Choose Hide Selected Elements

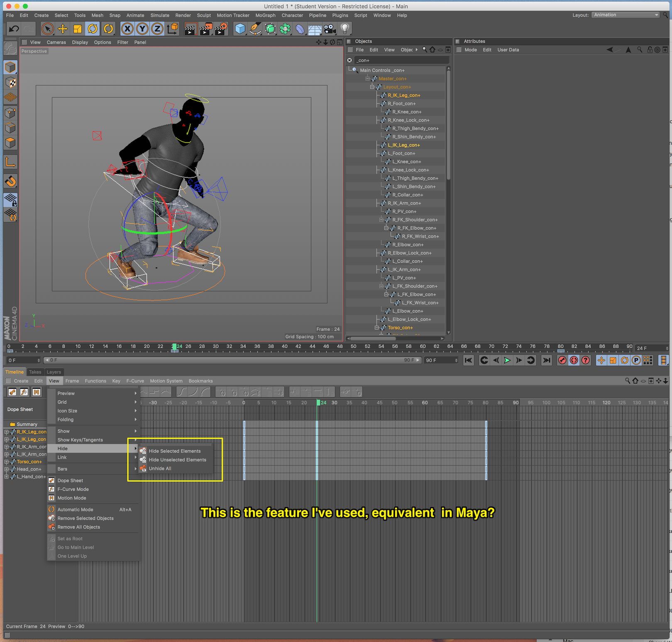tap(175, 451)
